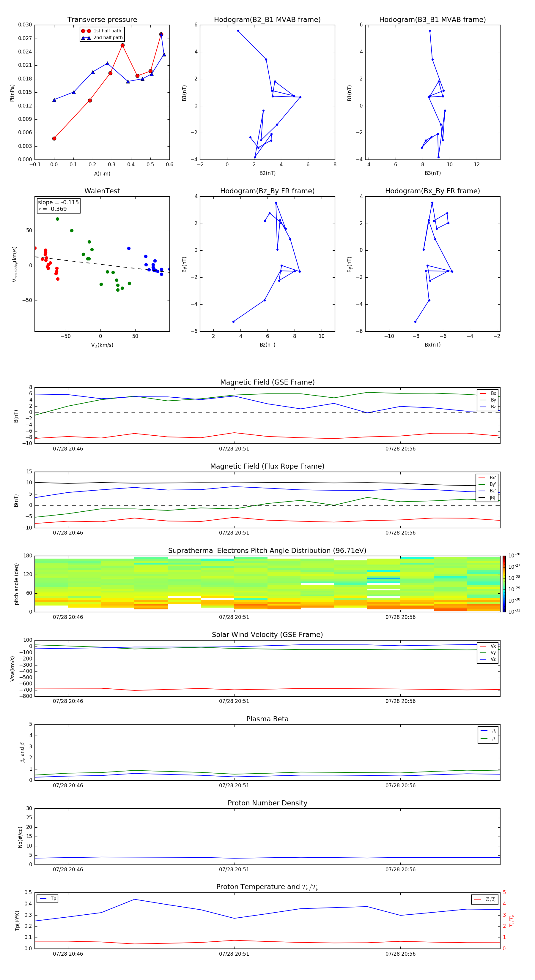
Task: Click 'Hodogram(Bz_By FR frame)' title
Action: (x=267, y=191)
